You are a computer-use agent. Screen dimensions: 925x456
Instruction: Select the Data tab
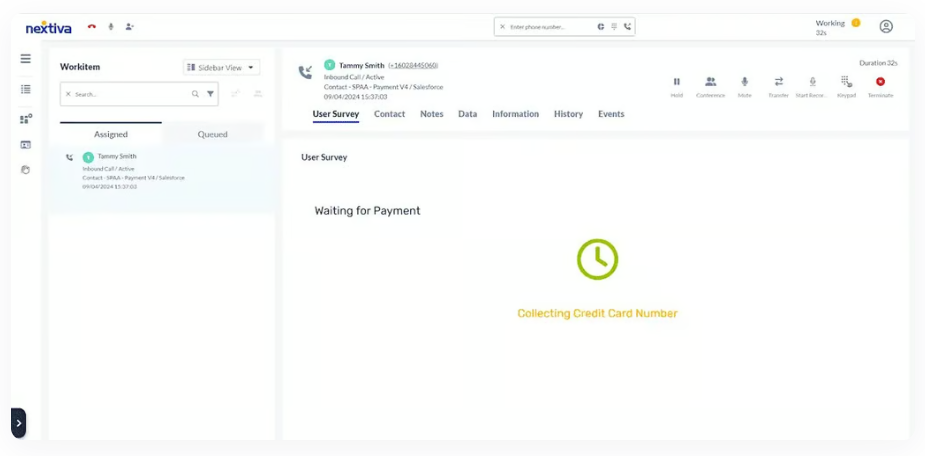click(x=468, y=114)
